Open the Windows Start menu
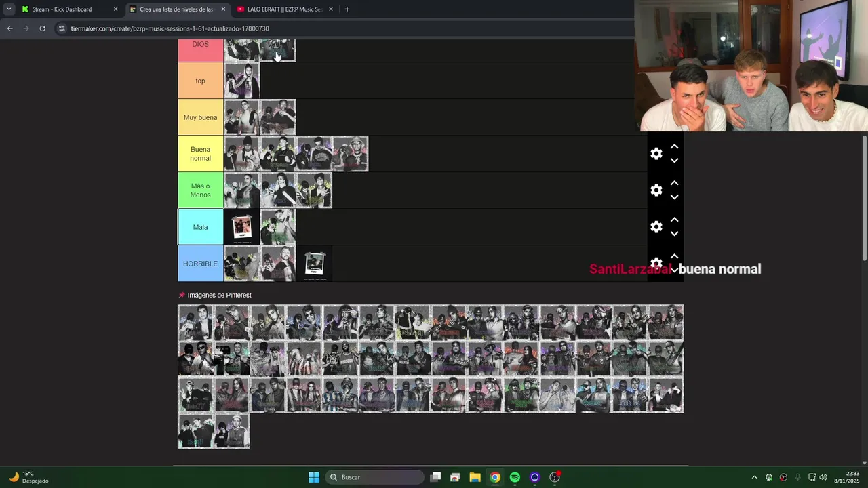Screen dimensions: 868x488 pos(314,477)
